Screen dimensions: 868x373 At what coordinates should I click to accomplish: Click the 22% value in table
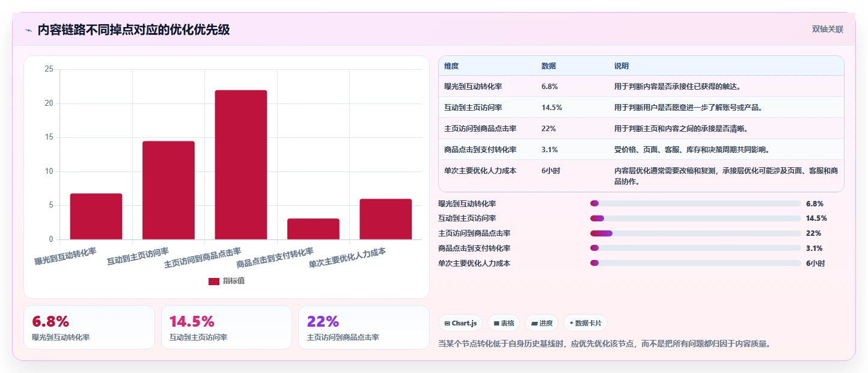point(549,129)
